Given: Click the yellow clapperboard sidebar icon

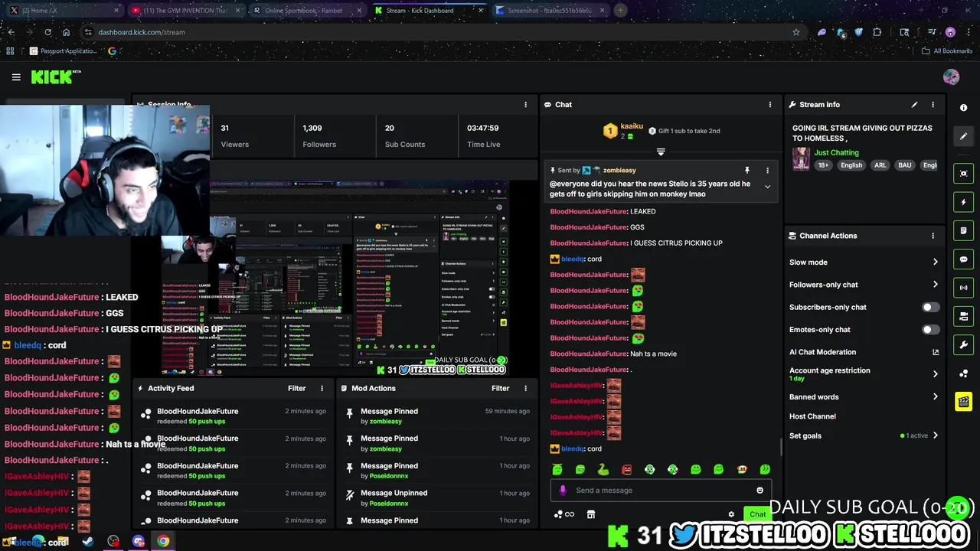Looking at the screenshot, I should point(963,402).
